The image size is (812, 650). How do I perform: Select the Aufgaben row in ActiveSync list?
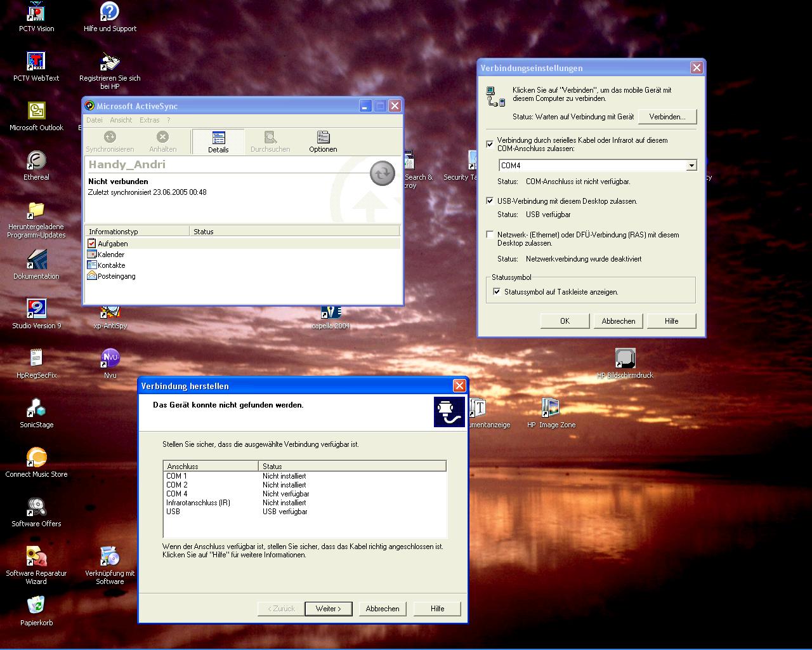click(x=242, y=244)
